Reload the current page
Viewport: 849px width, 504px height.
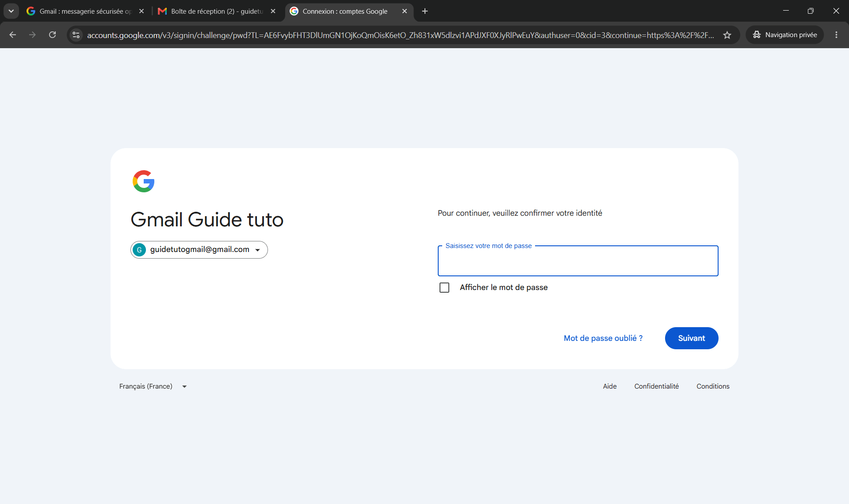pyautogui.click(x=52, y=35)
